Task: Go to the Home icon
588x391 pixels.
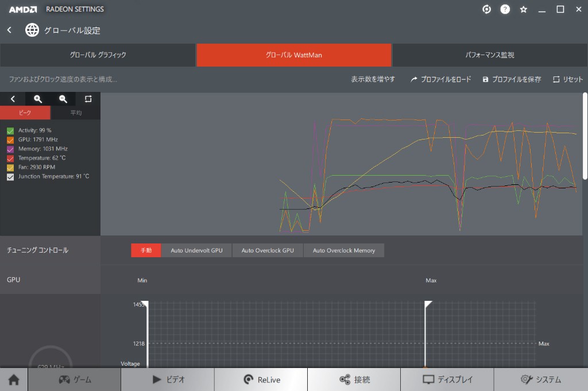Action: coord(14,380)
